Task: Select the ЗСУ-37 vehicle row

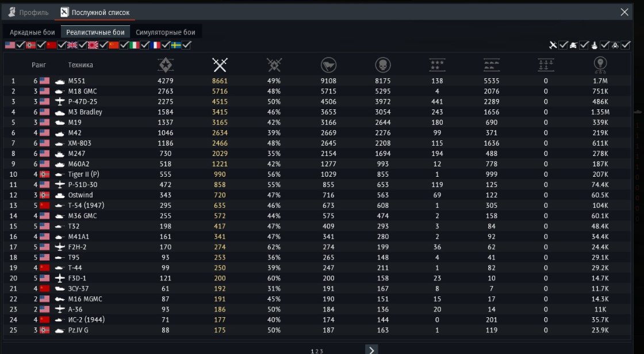Action: coord(317,288)
